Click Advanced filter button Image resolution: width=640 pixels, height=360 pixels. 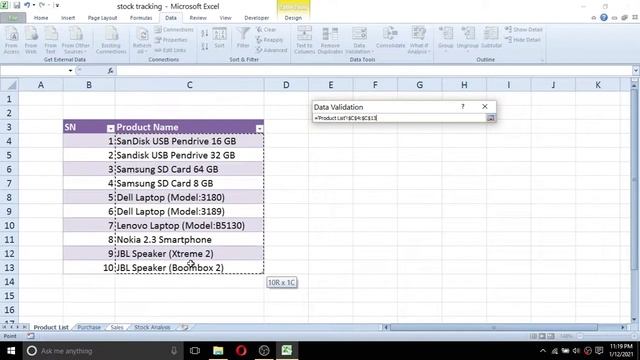272,50
